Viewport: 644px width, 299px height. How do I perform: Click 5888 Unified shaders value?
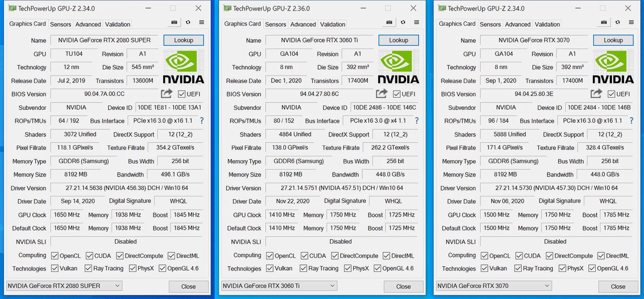tap(510, 134)
